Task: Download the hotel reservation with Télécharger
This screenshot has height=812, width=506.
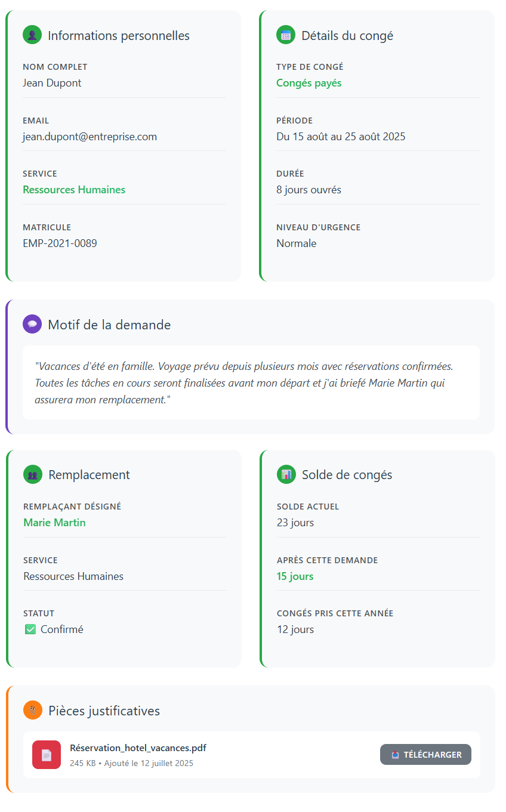Action: (425, 754)
